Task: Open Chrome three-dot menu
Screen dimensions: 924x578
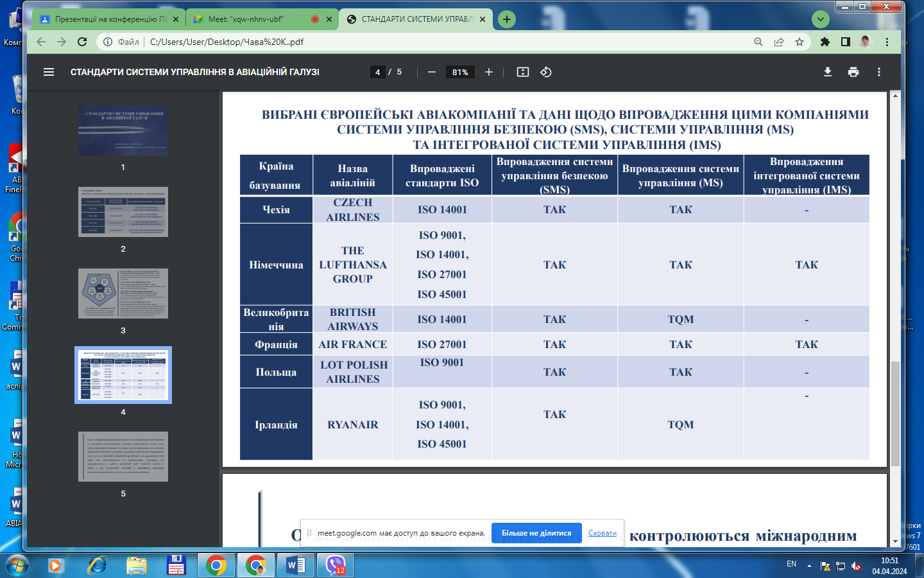Action: pyautogui.click(x=887, y=42)
